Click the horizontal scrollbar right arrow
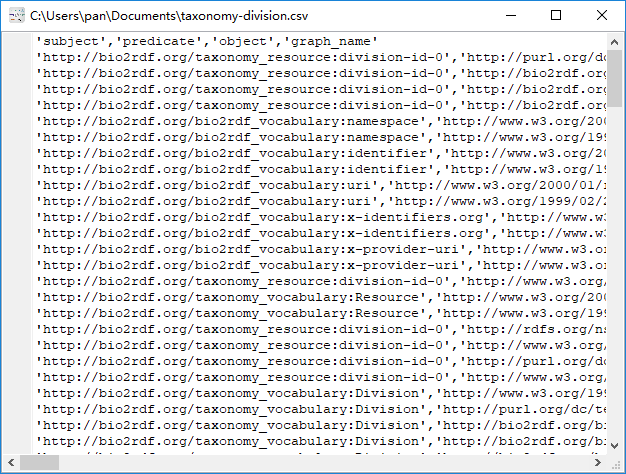The width and height of the screenshot is (626, 474). click(x=598, y=464)
